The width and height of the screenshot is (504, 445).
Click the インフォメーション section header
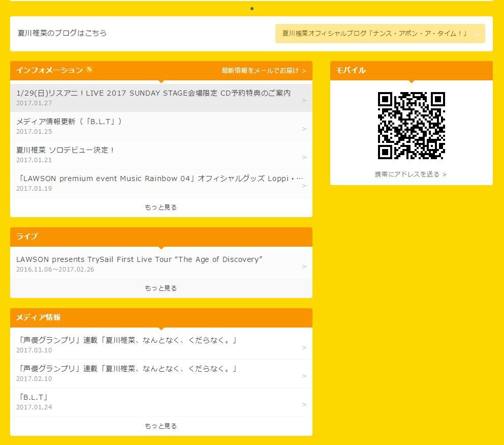[x=161, y=71]
